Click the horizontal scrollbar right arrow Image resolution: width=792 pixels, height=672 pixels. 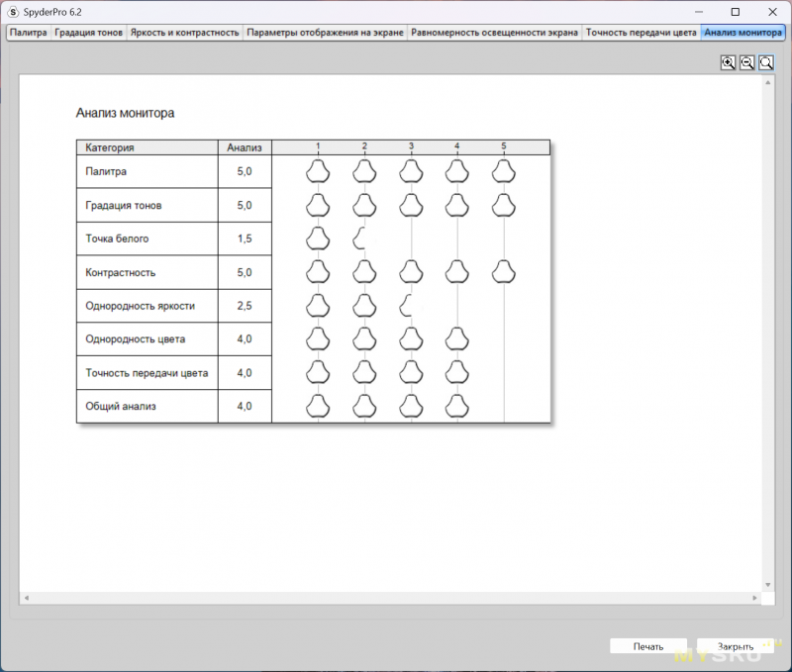point(754,598)
